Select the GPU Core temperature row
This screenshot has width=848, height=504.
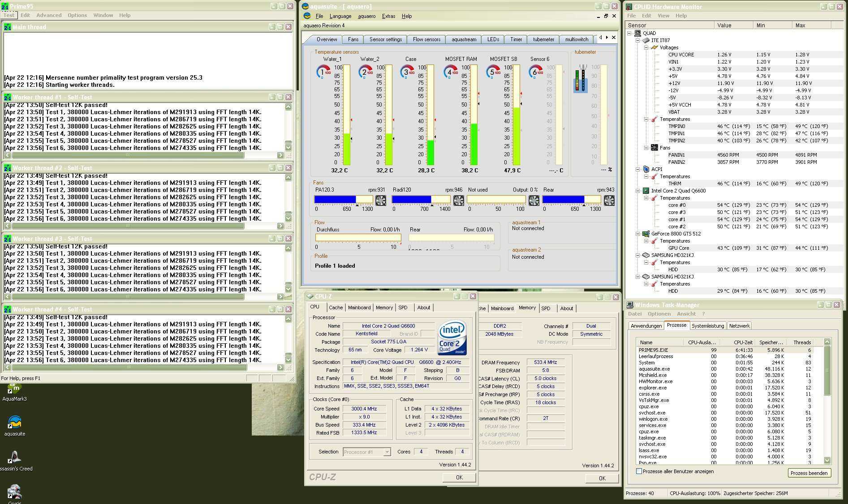[x=735, y=248]
